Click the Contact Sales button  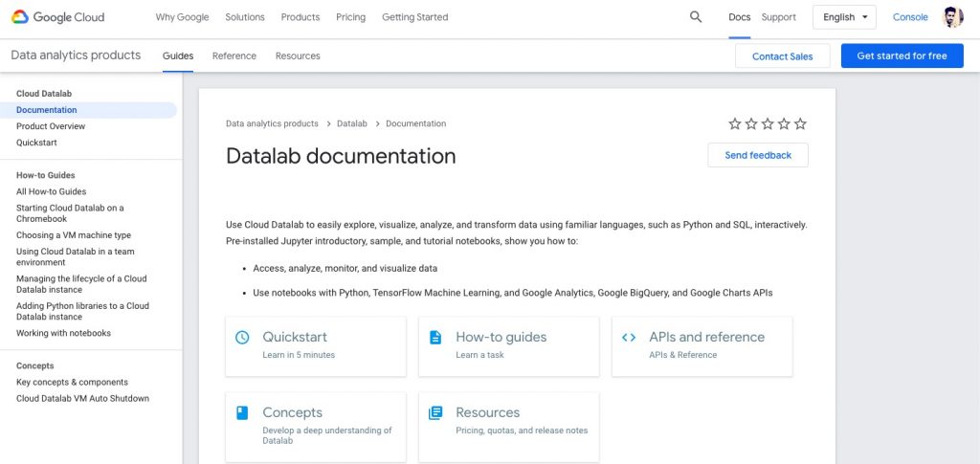pos(783,56)
